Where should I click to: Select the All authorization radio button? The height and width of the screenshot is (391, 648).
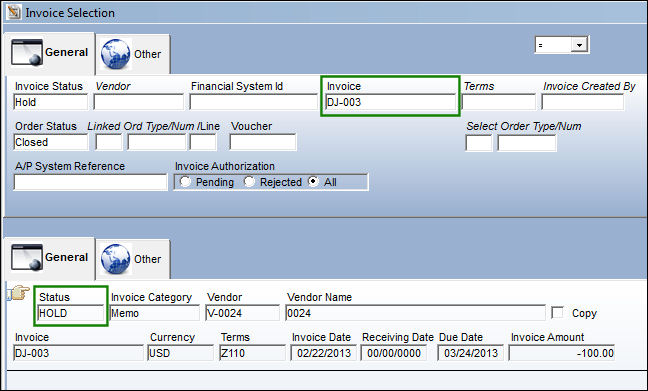[314, 182]
